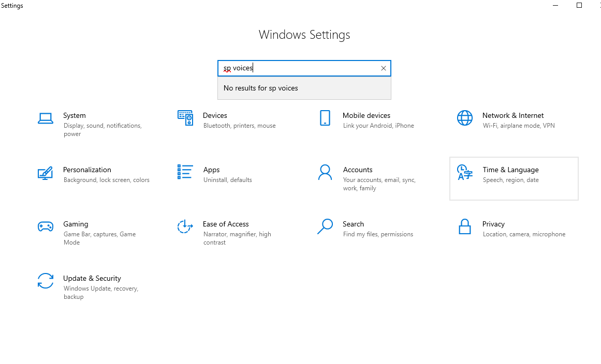
Task: Open the Search magnifier icon
Action: pos(325,226)
